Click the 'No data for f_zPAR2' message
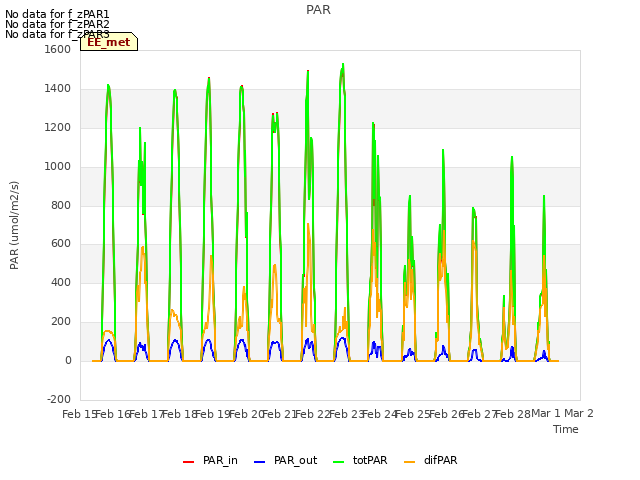 pyautogui.click(x=57, y=24)
